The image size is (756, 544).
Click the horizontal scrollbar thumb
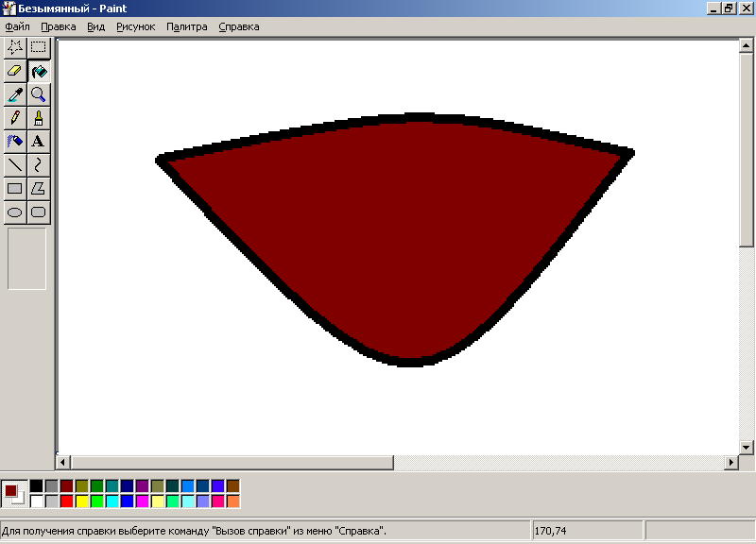[232, 463]
